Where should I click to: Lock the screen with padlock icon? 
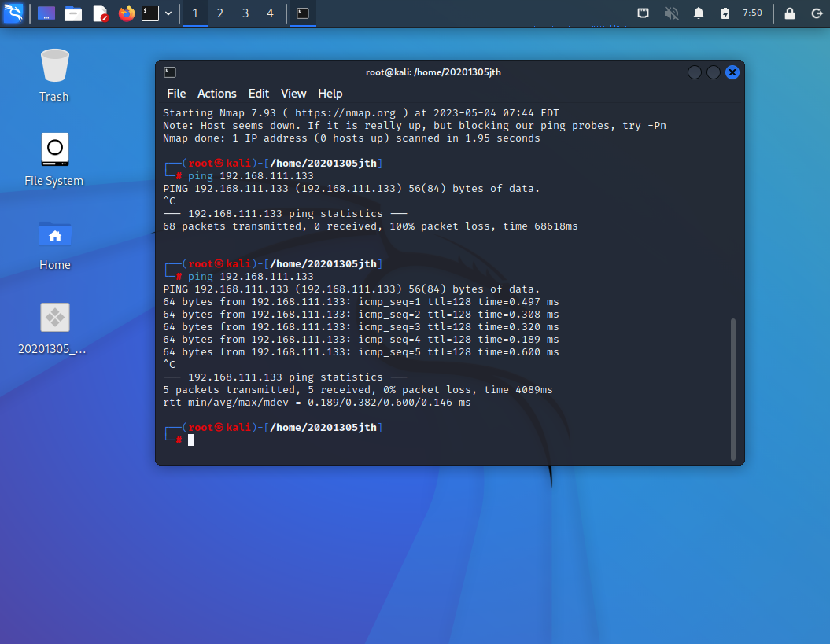[x=790, y=13]
